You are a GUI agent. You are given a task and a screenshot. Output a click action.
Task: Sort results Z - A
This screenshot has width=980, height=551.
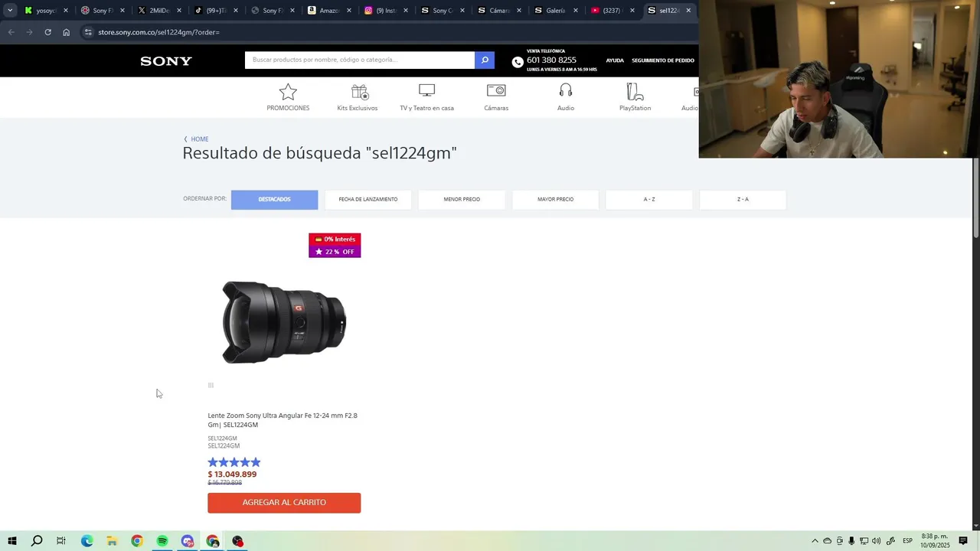(743, 200)
